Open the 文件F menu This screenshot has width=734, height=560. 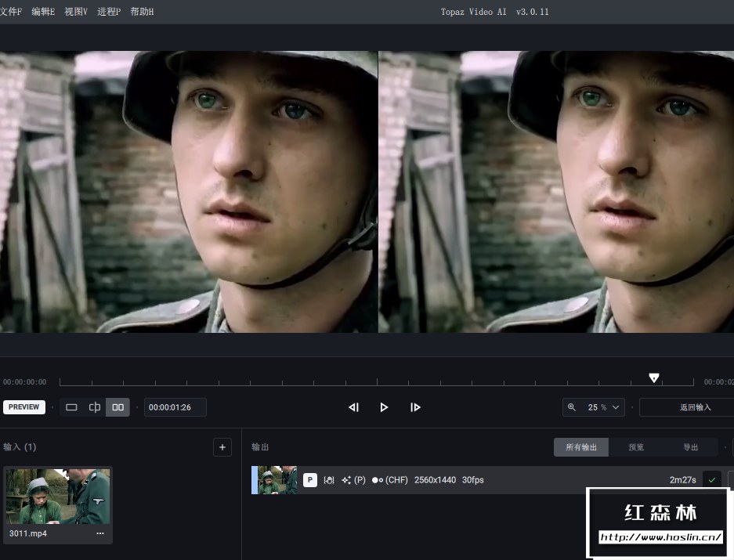tap(10, 12)
